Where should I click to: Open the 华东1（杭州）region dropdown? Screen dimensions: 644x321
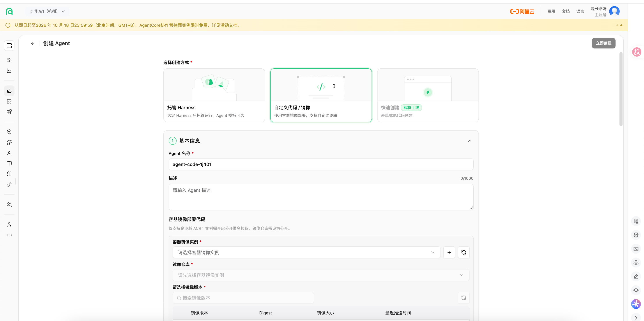point(47,11)
